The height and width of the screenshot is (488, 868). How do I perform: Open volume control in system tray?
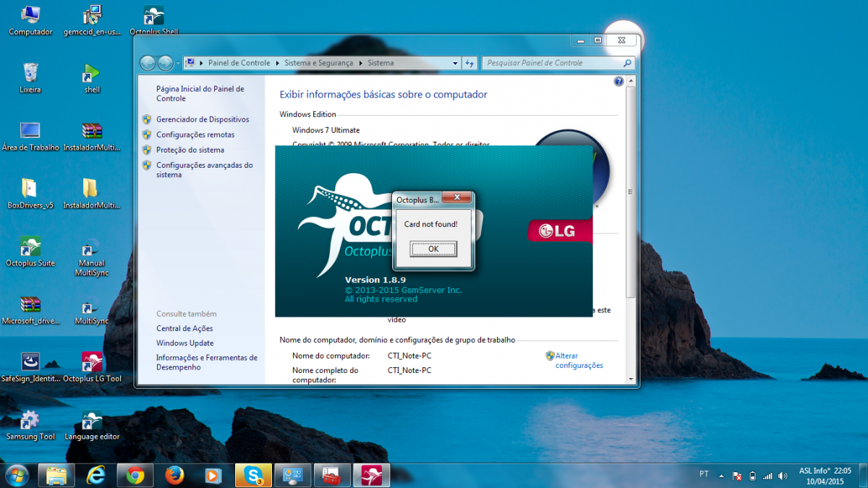pos(783,476)
